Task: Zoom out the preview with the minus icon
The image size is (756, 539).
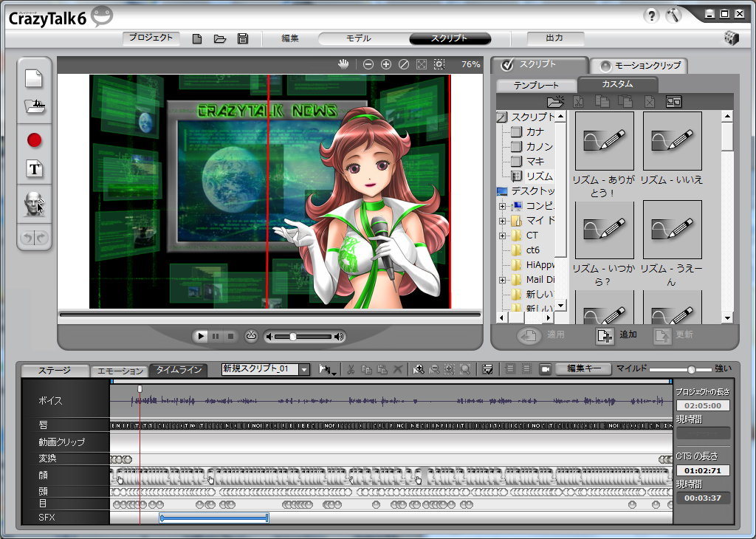Action: 368,64
